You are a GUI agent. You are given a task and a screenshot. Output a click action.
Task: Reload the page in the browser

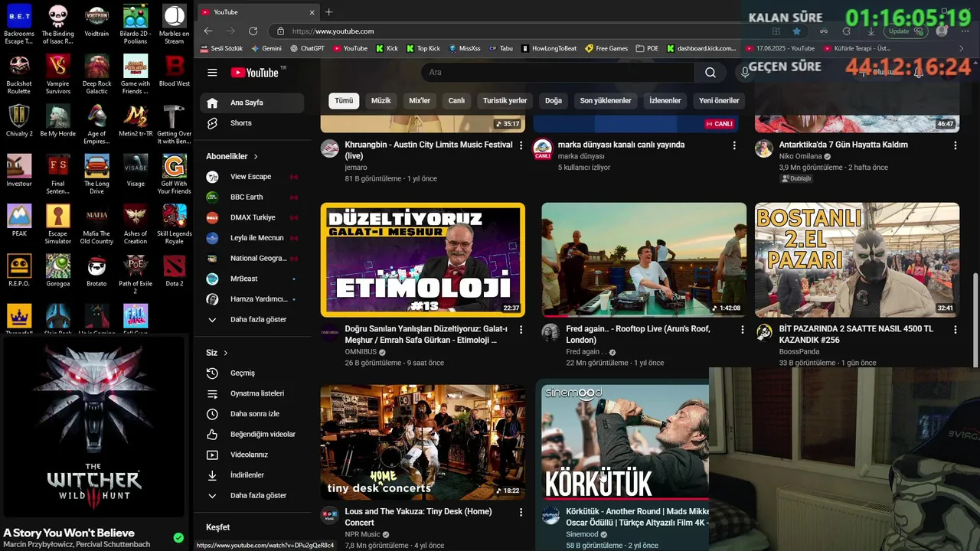tap(253, 31)
